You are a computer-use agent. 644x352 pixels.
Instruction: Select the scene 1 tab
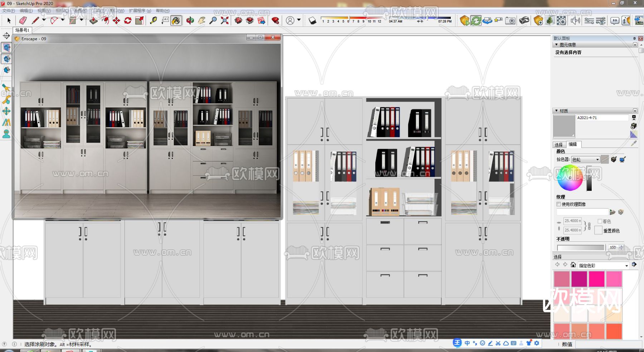(22, 30)
